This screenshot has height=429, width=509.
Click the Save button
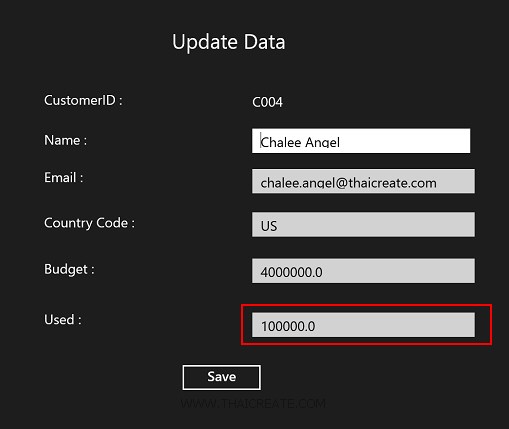tap(222, 377)
